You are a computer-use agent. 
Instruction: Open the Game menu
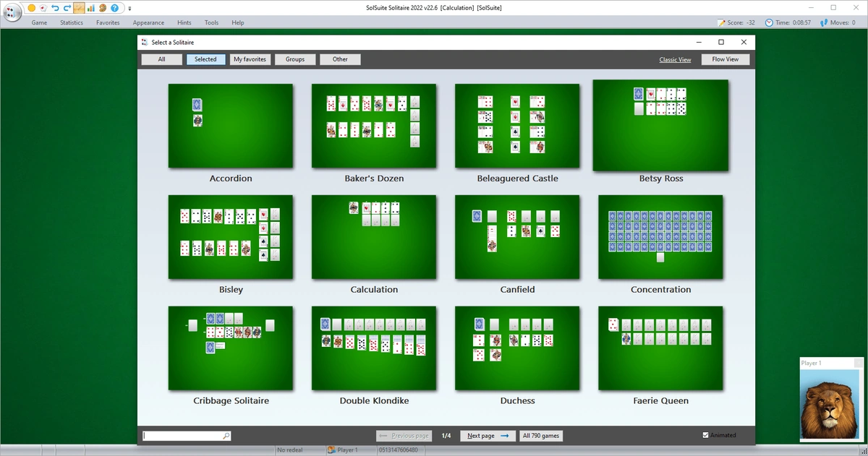click(x=39, y=22)
